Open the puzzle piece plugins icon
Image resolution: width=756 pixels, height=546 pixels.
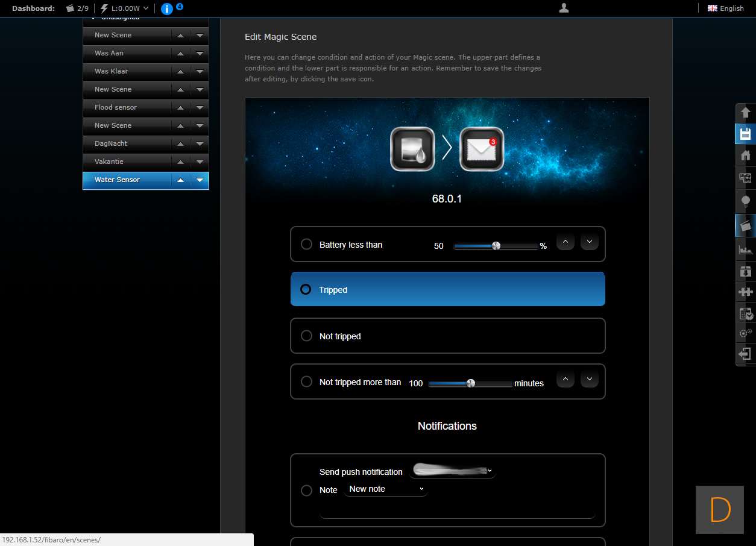745,292
